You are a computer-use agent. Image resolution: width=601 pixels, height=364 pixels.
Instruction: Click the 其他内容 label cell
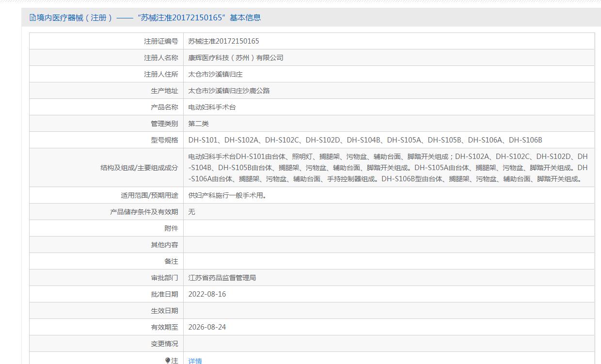point(107,245)
